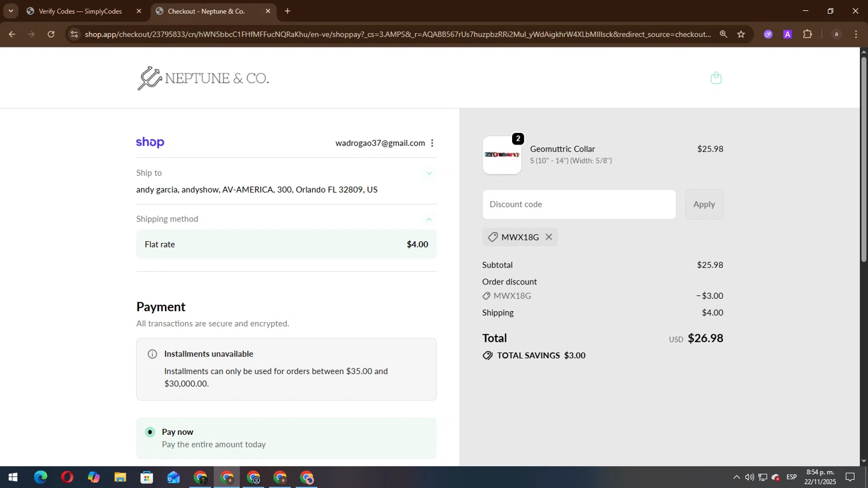Click the TOTAL SAVINGS $3.00 label
868x488 pixels.
click(541, 356)
